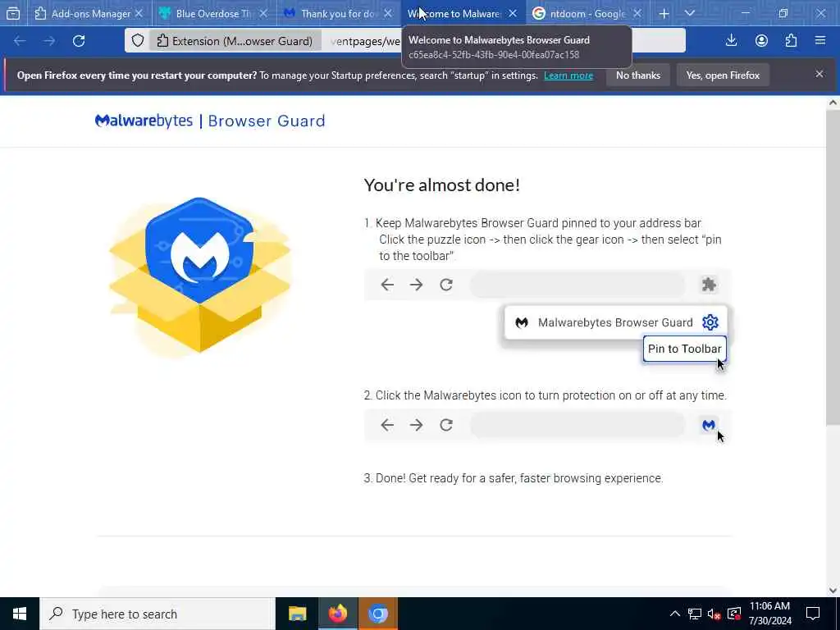840x630 pixels.
Task: Dismiss the startup notification bar
Action: coord(819,74)
